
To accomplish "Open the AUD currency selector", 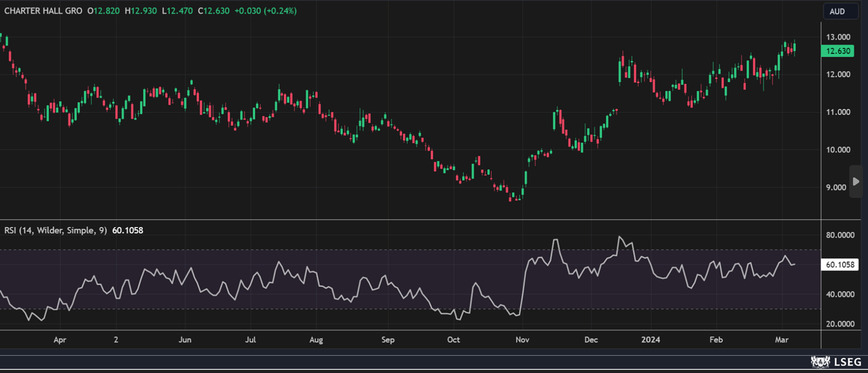I will tap(837, 11).
